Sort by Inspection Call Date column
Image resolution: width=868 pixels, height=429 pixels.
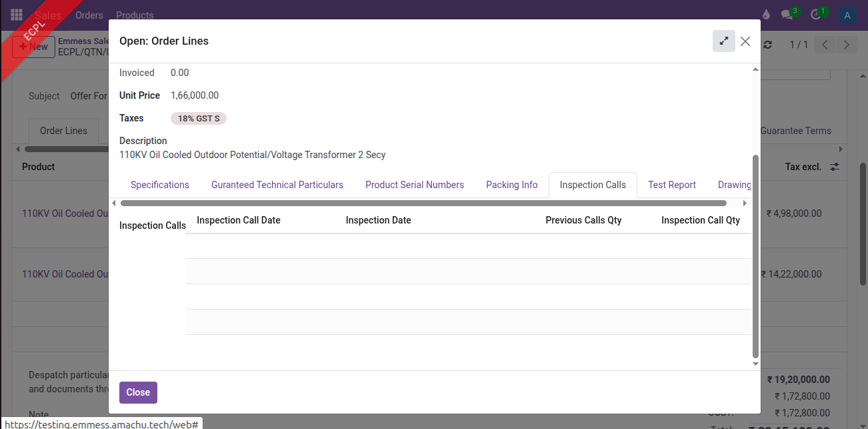239,220
